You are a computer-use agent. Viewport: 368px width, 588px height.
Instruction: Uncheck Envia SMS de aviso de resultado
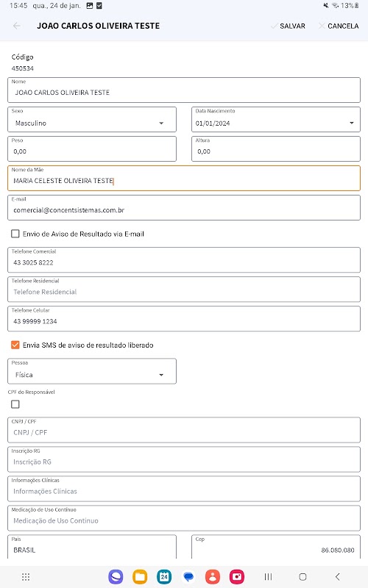15,345
